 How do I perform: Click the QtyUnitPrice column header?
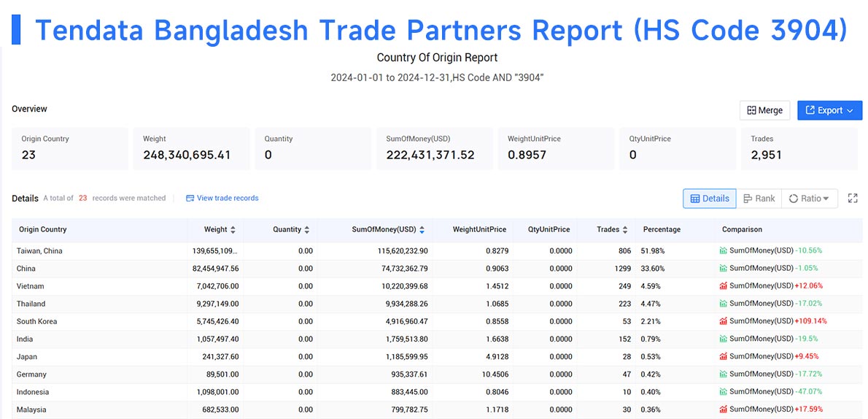(548, 229)
